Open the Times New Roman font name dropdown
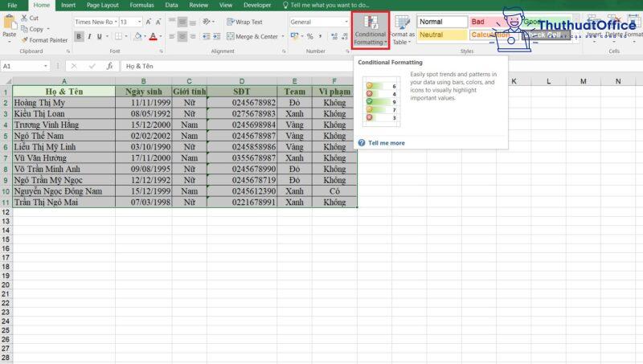 point(116,22)
